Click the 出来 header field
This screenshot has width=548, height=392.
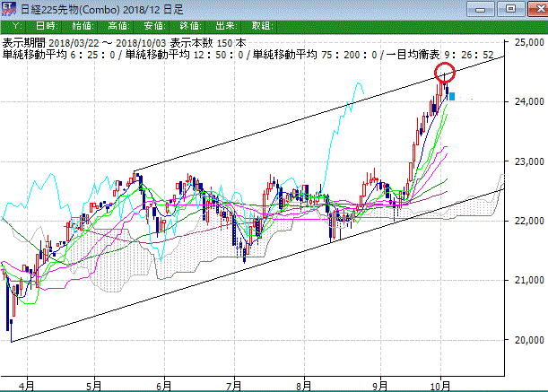point(226,26)
